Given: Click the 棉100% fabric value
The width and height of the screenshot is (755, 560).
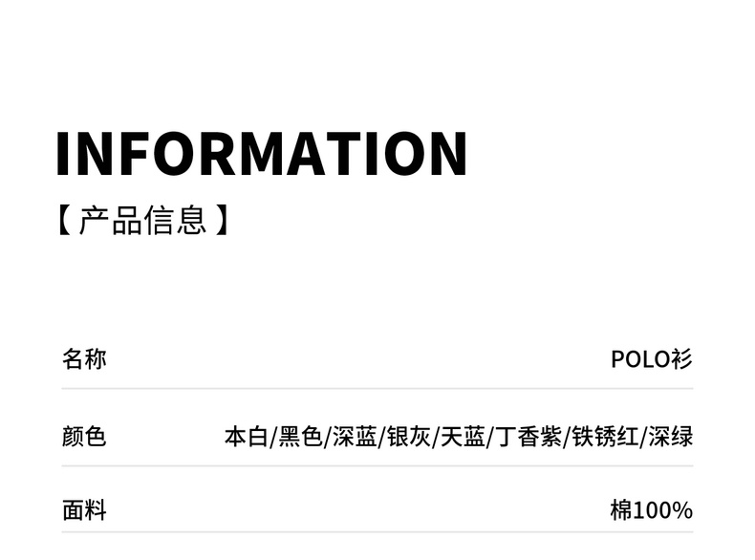Looking at the screenshot, I should point(651,510).
